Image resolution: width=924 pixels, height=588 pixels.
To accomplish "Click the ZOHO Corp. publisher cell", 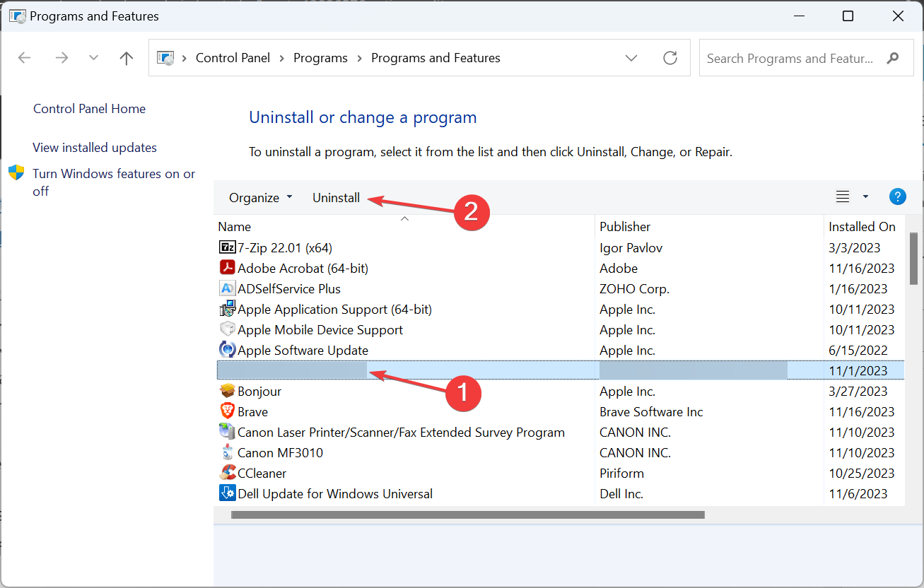I will 634,289.
